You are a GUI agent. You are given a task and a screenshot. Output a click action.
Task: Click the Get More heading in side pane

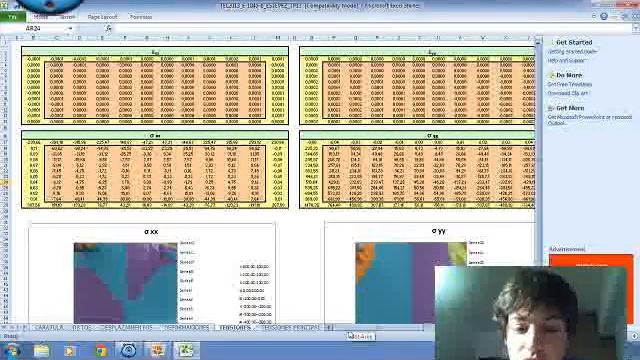click(570, 108)
